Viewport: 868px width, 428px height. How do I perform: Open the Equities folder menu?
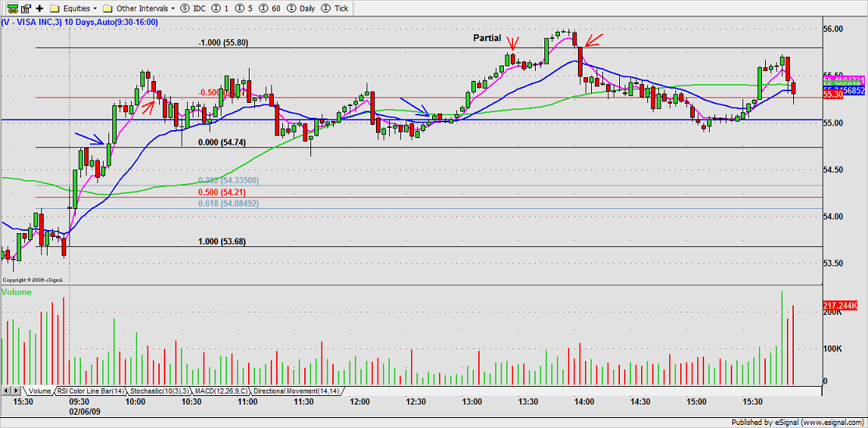coord(73,9)
